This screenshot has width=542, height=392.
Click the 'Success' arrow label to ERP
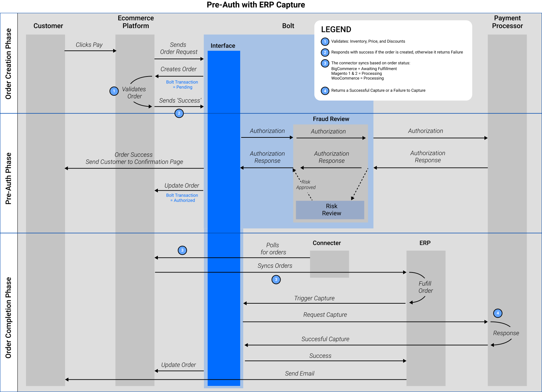pos(320,356)
